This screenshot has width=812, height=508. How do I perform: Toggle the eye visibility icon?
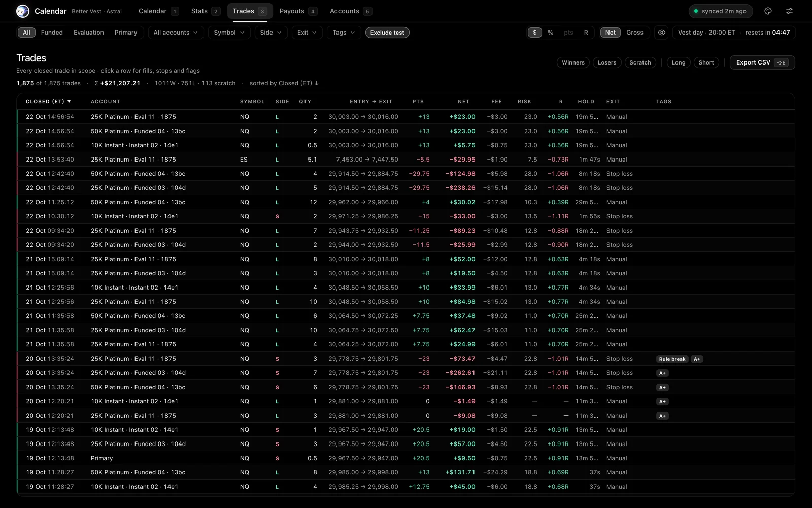point(662,33)
